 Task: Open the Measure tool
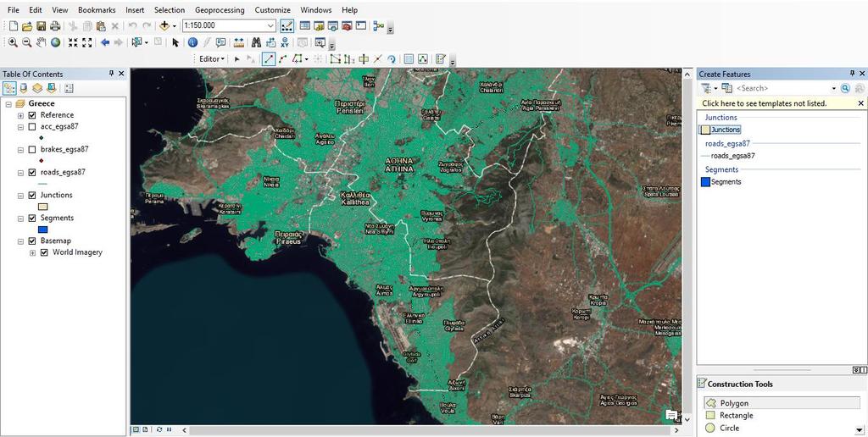pyautogui.click(x=238, y=42)
